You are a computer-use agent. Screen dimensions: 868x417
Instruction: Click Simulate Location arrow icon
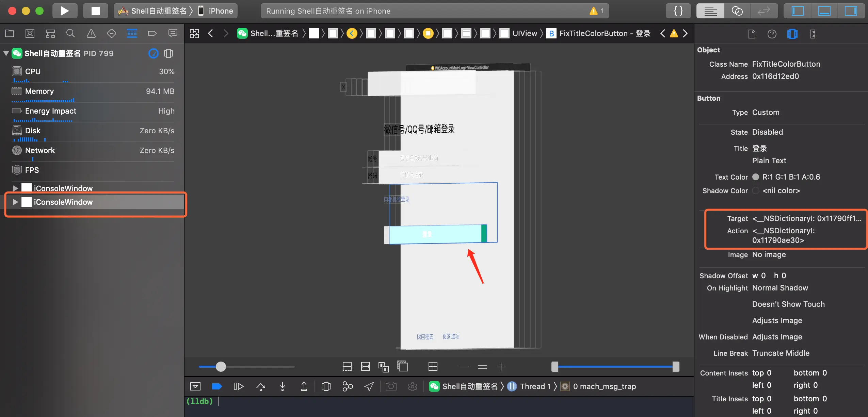tap(369, 386)
